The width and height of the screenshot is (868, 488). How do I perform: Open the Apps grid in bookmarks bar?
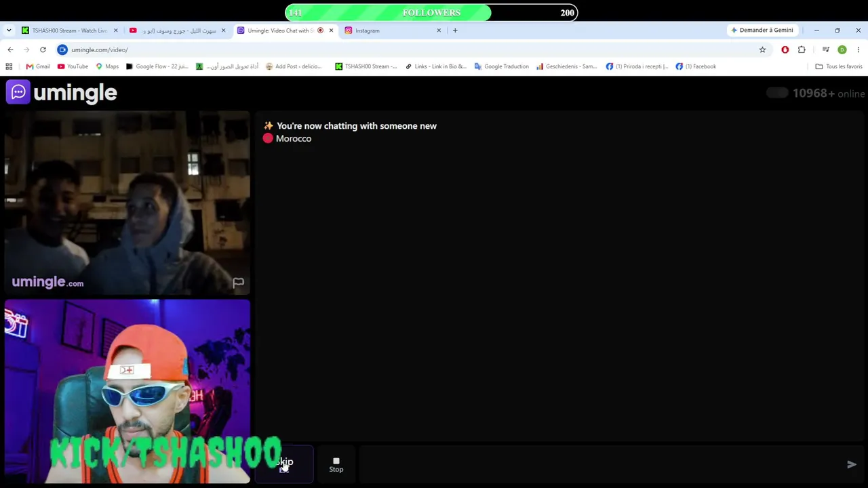[x=9, y=66]
